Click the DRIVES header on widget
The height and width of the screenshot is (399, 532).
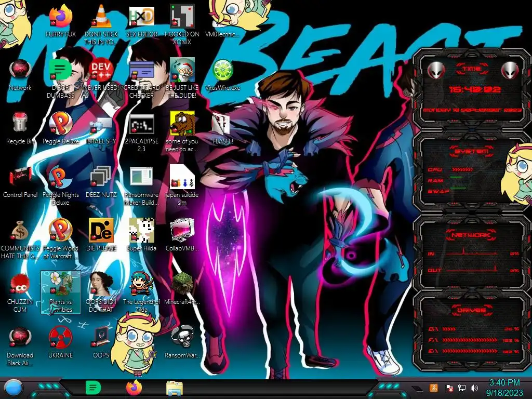[x=471, y=310]
